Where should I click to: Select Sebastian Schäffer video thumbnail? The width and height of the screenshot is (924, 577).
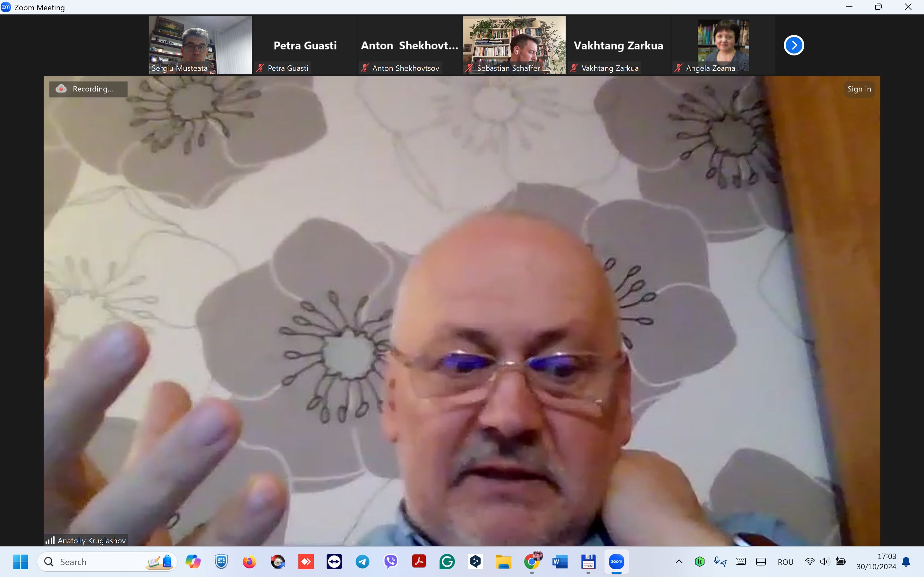click(514, 45)
